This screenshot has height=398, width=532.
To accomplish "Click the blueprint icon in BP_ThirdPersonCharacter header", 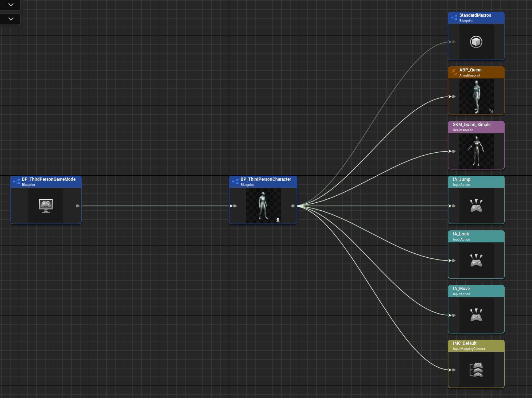I will tap(235, 182).
